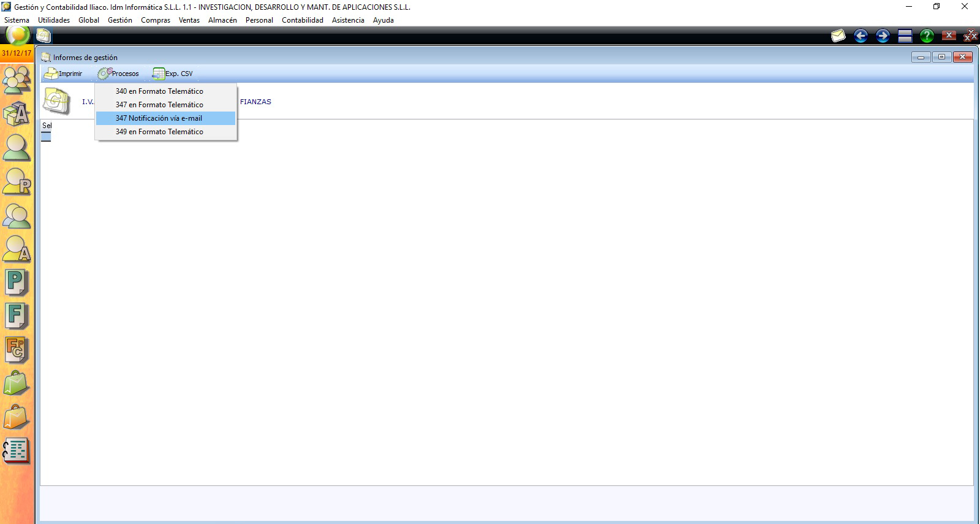Click the document icon beside the orb
980x524 pixels.
coord(43,36)
